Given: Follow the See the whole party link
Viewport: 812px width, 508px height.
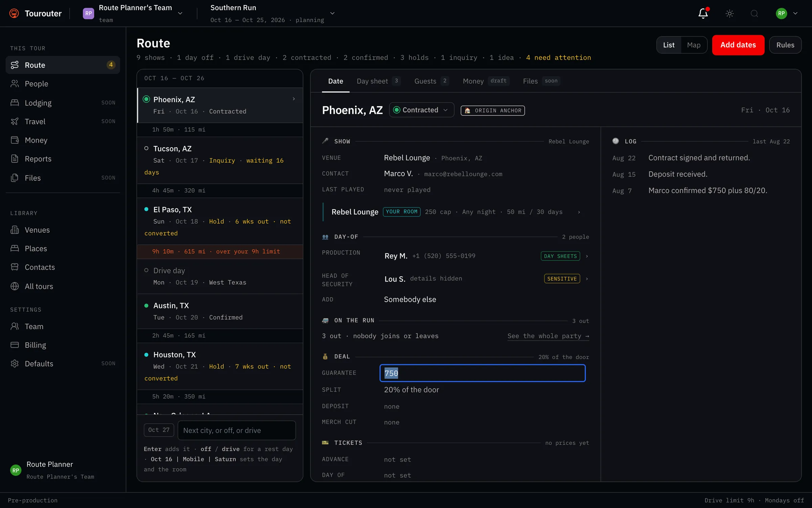Looking at the screenshot, I should pos(548,336).
